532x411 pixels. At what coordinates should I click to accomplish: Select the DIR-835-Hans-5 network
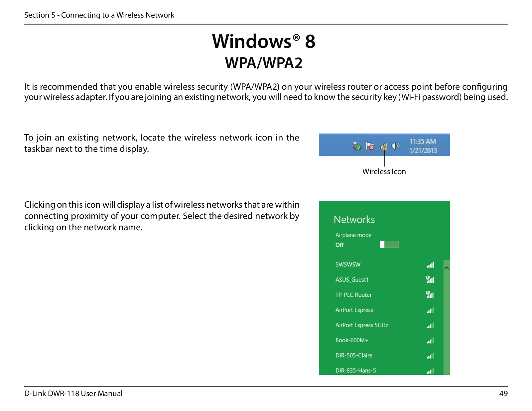pyautogui.click(x=384, y=370)
